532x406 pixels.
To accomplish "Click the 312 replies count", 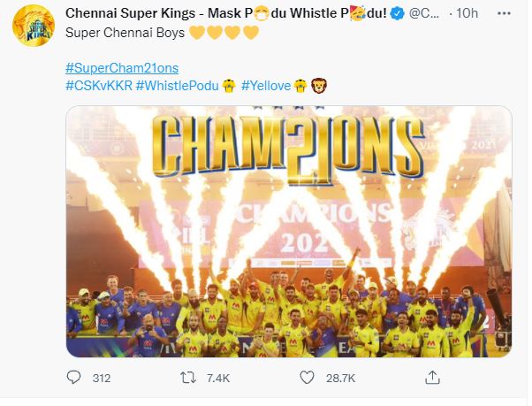I will 101,379.
